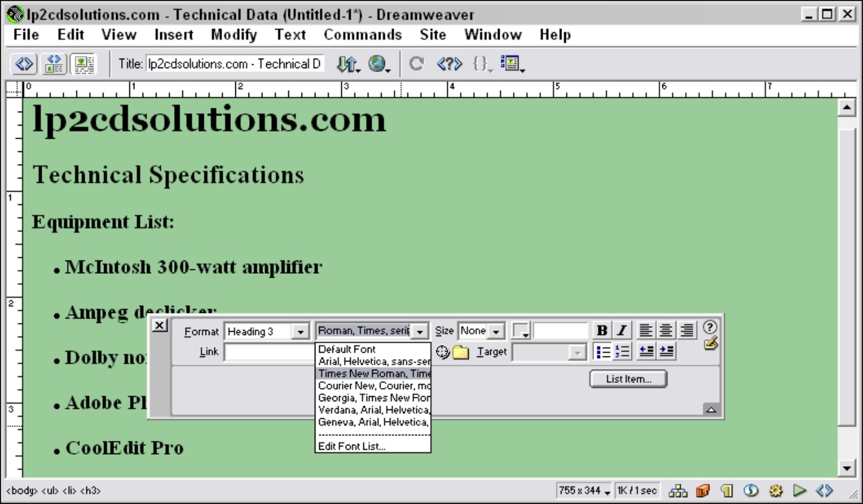Click the vertical scrollbar up arrow
This screenshot has width=863, height=504.
pyautogui.click(x=847, y=108)
